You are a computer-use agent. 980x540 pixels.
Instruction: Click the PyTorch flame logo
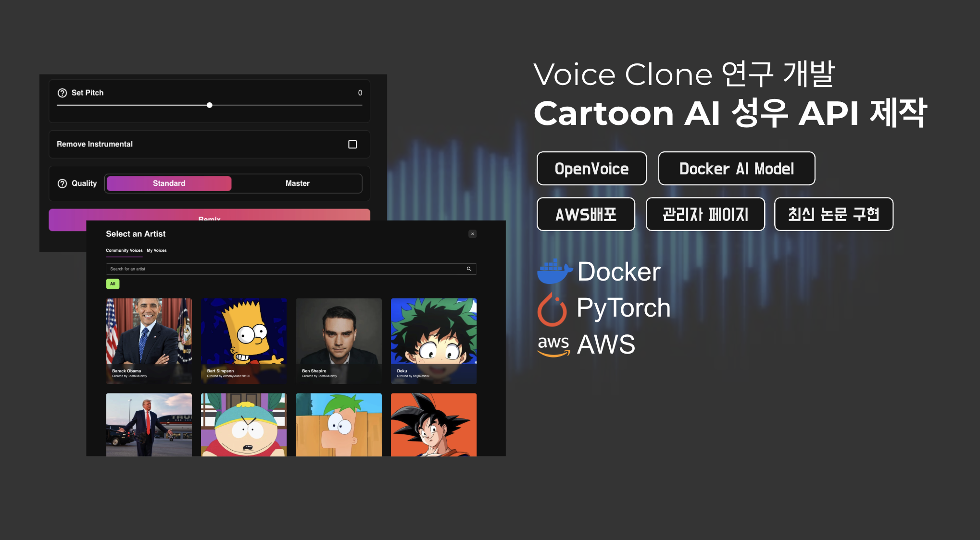[552, 309]
